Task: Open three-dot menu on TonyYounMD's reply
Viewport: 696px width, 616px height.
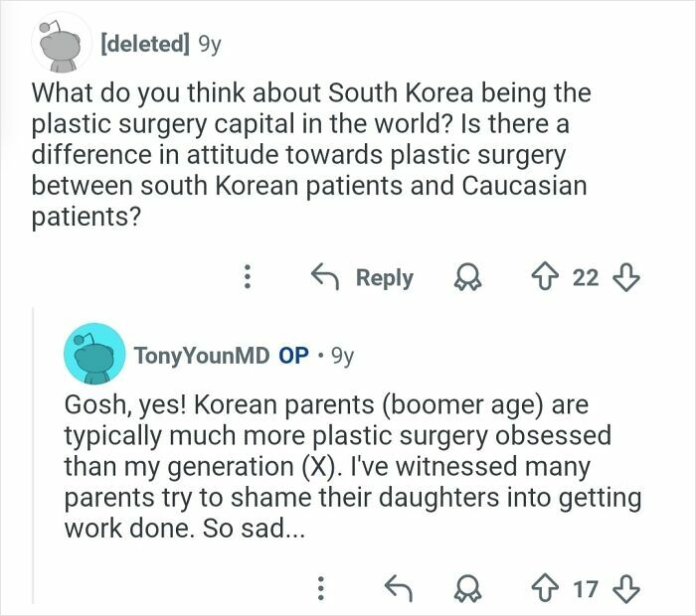Action: tap(320, 589)
